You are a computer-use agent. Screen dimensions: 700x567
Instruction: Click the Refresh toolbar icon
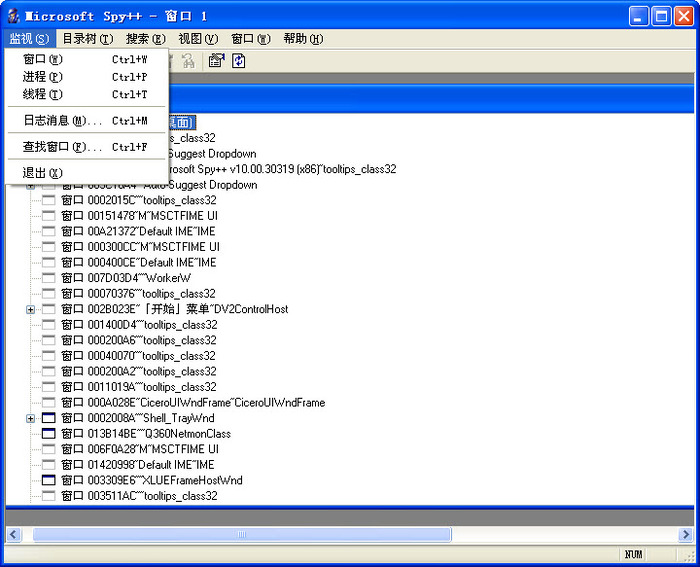point(239,61)
